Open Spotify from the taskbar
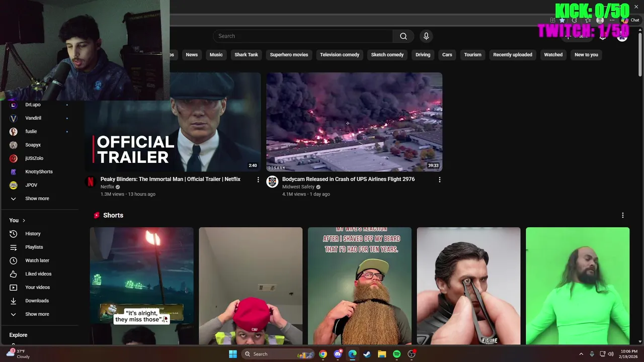This screenshot has height=362, width=644. 396,354
